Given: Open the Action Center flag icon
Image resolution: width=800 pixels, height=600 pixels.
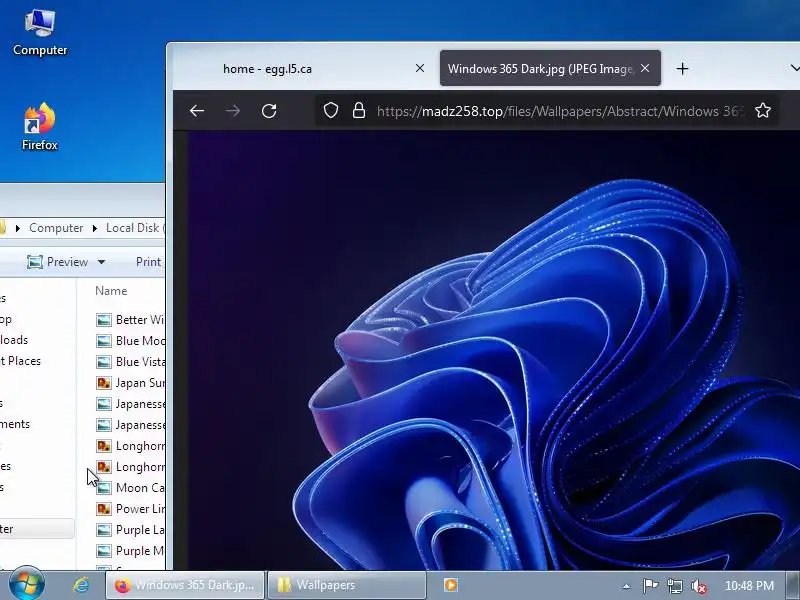Looking at the screenshot, I should (650, 586).
